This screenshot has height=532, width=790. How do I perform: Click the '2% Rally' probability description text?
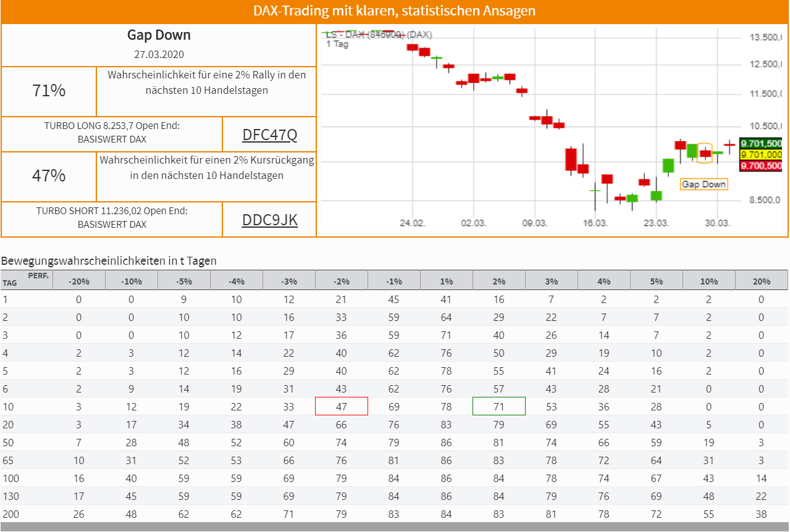207,83
